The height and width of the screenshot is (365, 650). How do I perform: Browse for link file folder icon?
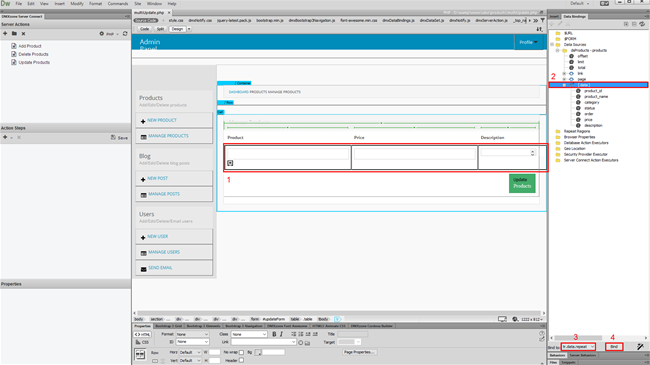pos(307,343)
